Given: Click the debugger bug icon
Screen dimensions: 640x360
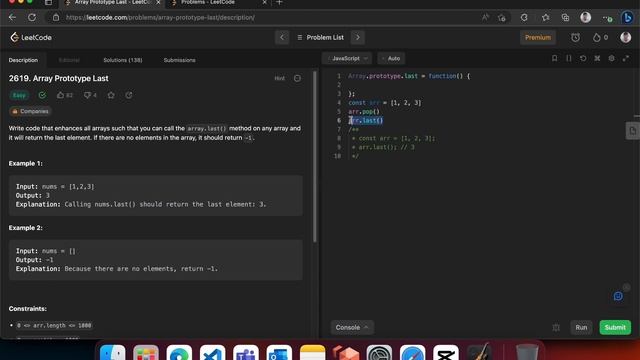Looking at the screenshot, I should [556, 327].
